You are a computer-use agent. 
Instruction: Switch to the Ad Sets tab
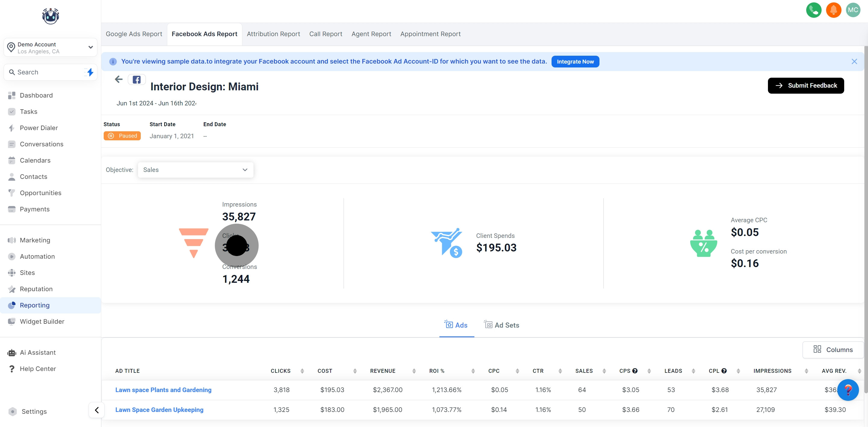tap(502, 325)
